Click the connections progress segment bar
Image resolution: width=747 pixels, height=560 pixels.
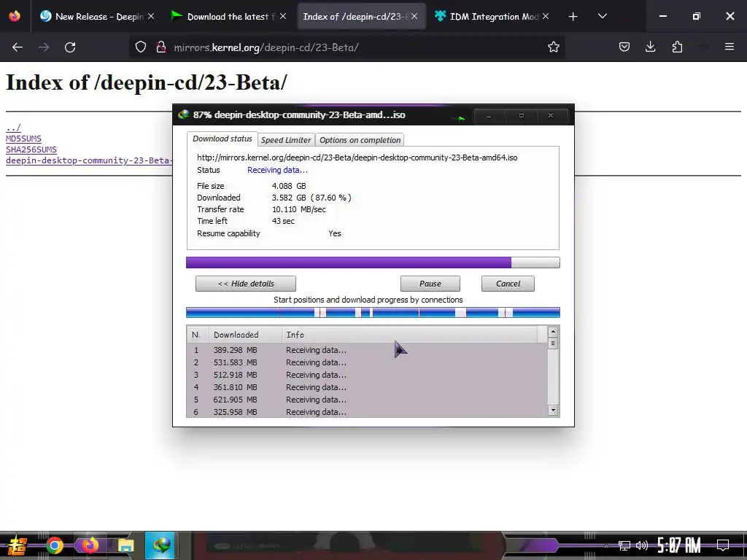[x=373, y=313]
